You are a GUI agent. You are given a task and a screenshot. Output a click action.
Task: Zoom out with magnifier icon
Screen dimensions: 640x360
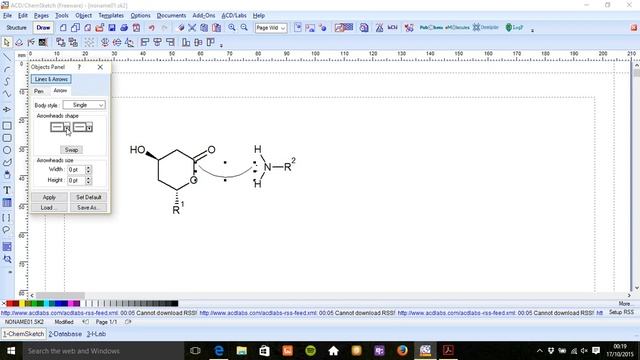coord(244,28)
